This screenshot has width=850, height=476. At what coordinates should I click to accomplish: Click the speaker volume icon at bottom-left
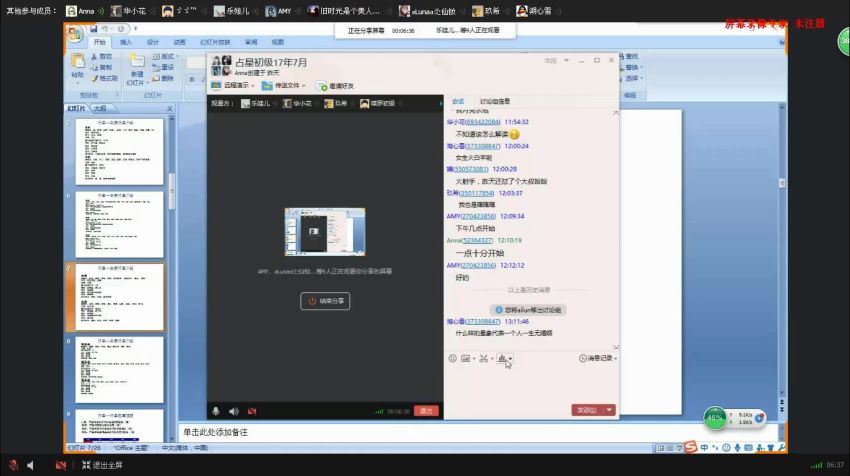(29, 465)
